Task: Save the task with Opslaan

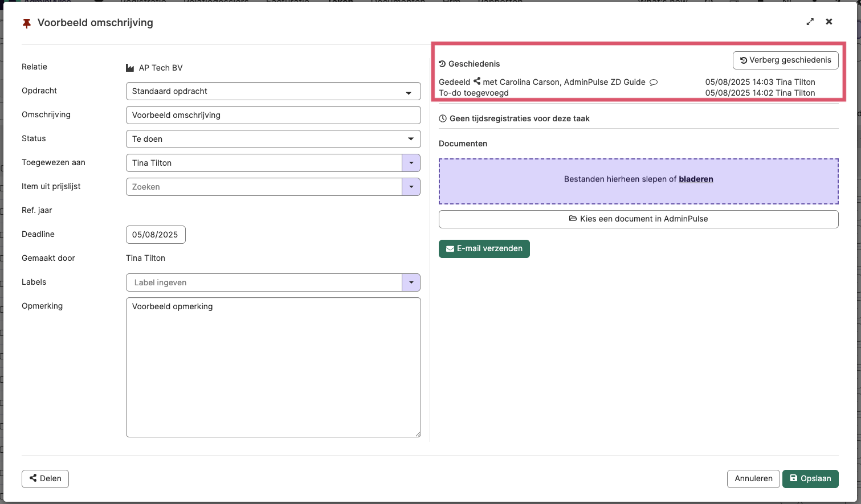Action: pyautogui.click(x=810, y=478)
